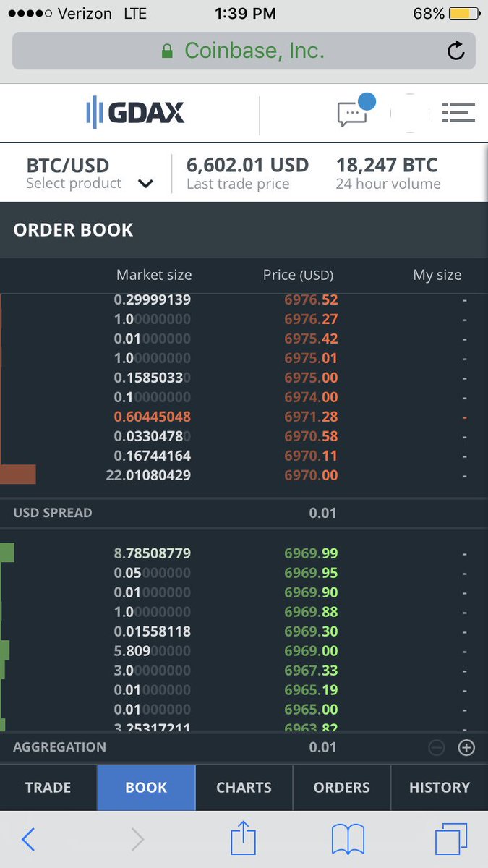Viewport: 488px width, 868px height.
Task: Select the 6976.27 ask price
Action: (311, 319)
